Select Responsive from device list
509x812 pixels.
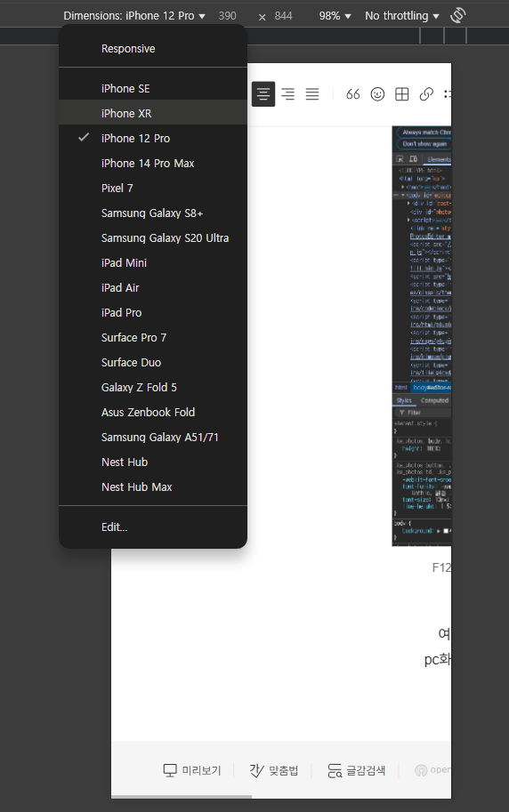(153, 49)
